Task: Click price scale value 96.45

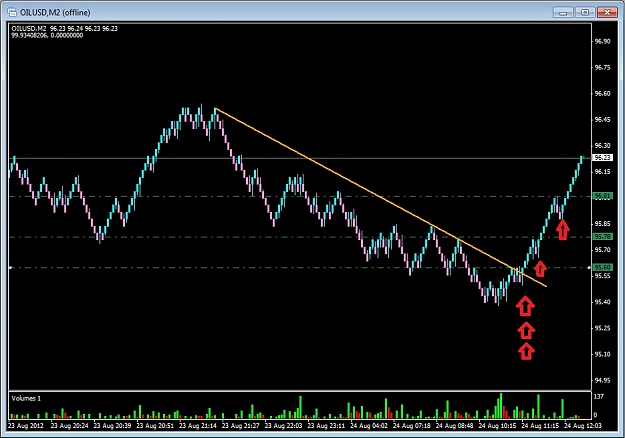Action: click(x=602, y=120)
